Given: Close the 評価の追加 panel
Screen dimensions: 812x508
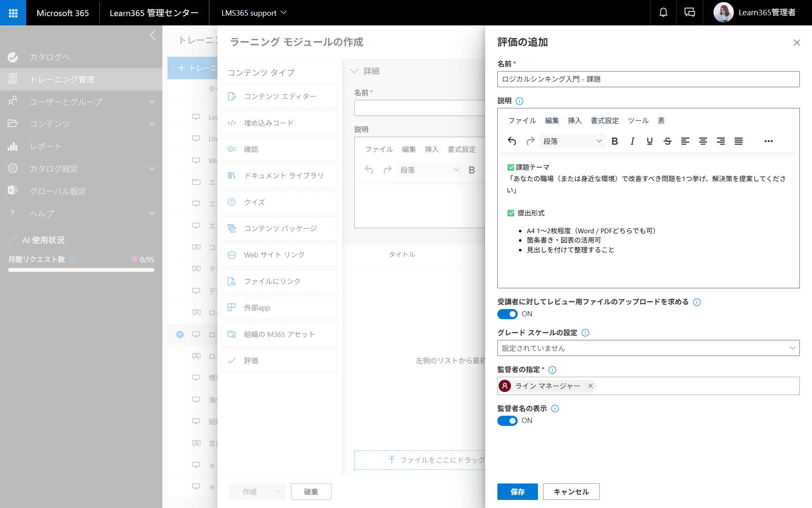Looking at the screenshot, I should coord(797,42).
